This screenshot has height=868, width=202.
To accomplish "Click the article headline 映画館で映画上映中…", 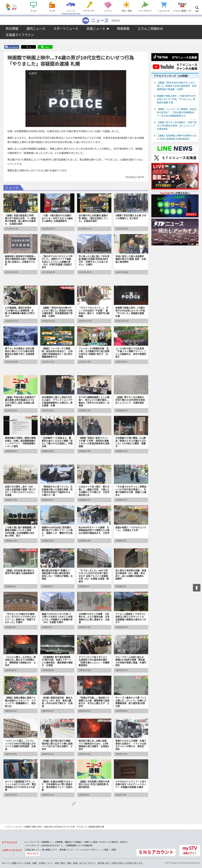I will tap(71, 61).
